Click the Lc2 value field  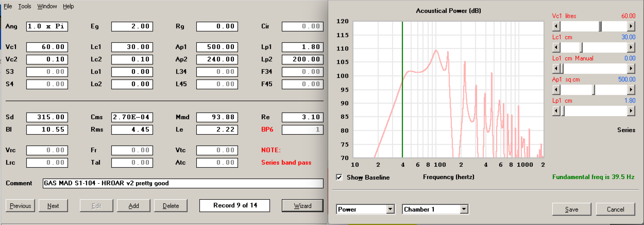click(132, 59)
